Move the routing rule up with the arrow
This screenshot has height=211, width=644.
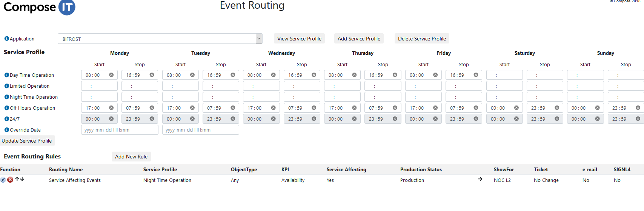click(x=17, y=179)
